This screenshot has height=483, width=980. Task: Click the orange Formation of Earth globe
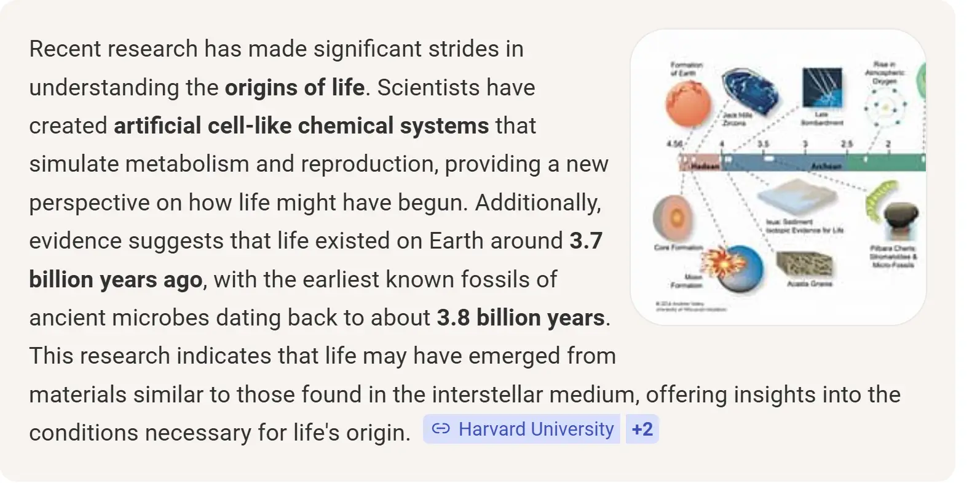coord(687,103)
